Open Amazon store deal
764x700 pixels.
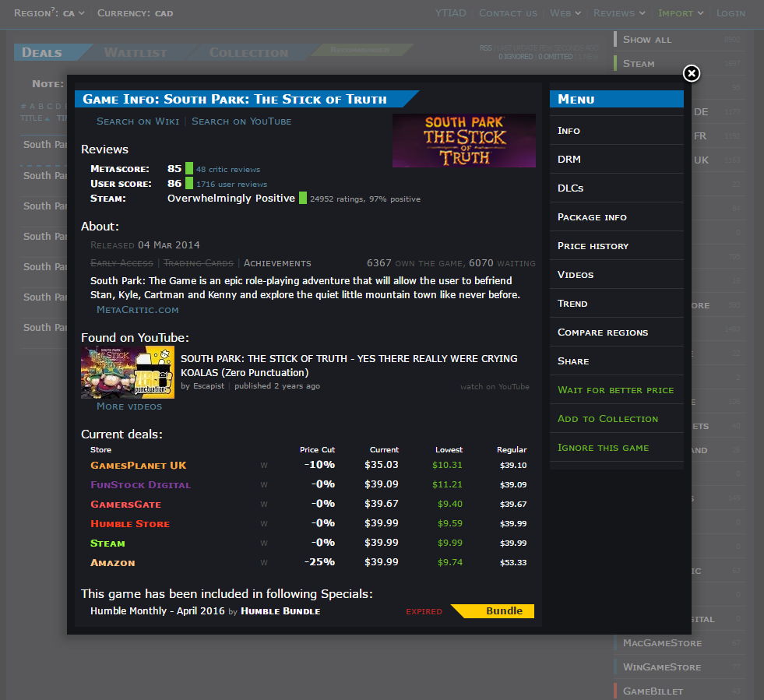(x=113, y=563)
